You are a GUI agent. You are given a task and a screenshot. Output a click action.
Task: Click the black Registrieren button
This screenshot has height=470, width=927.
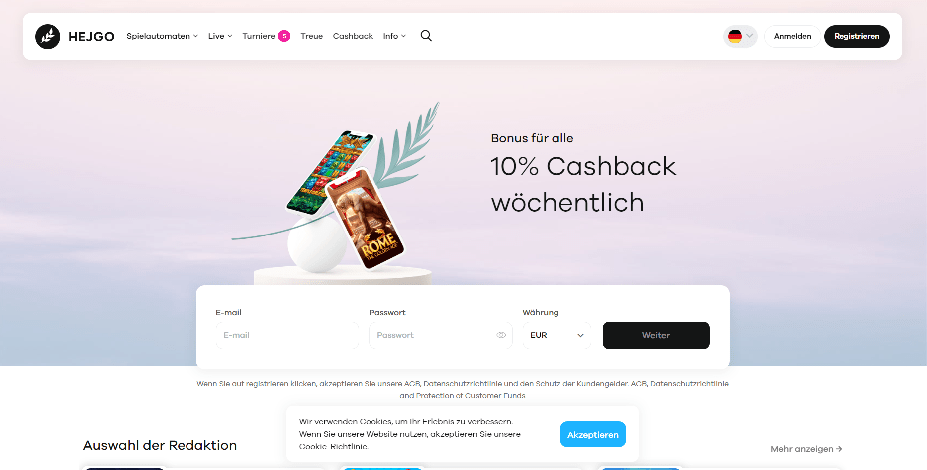point(857,37)
